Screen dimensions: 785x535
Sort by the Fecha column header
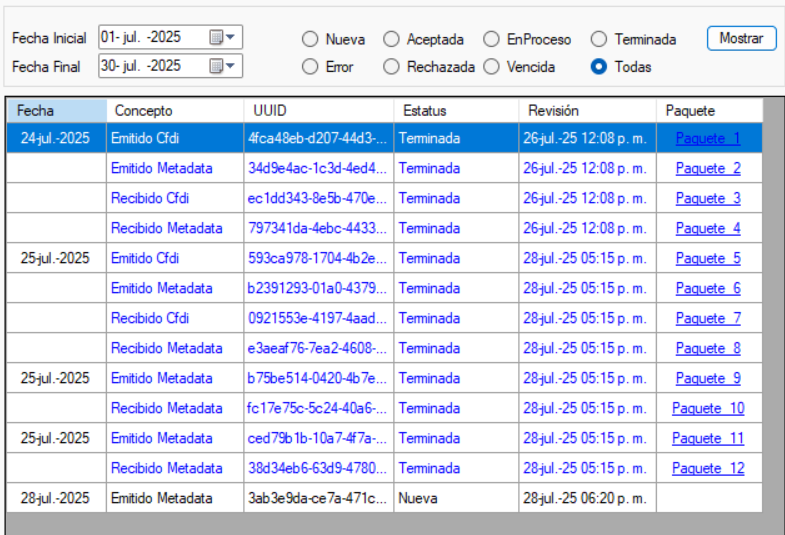(x=57, y=111)
